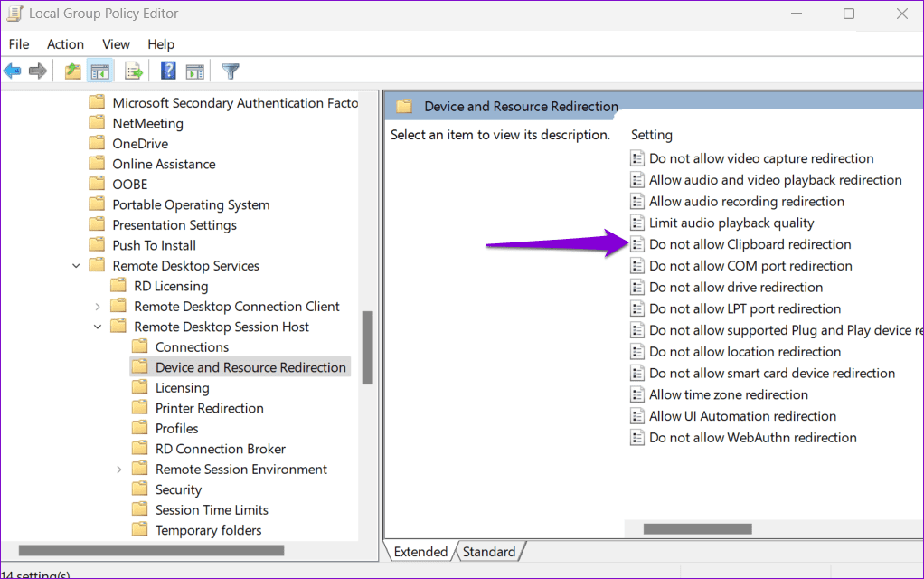The width and height of the screenshot is (924, 579).
Task: Click the Export List toolbar icon
Action: coord(134,71)
